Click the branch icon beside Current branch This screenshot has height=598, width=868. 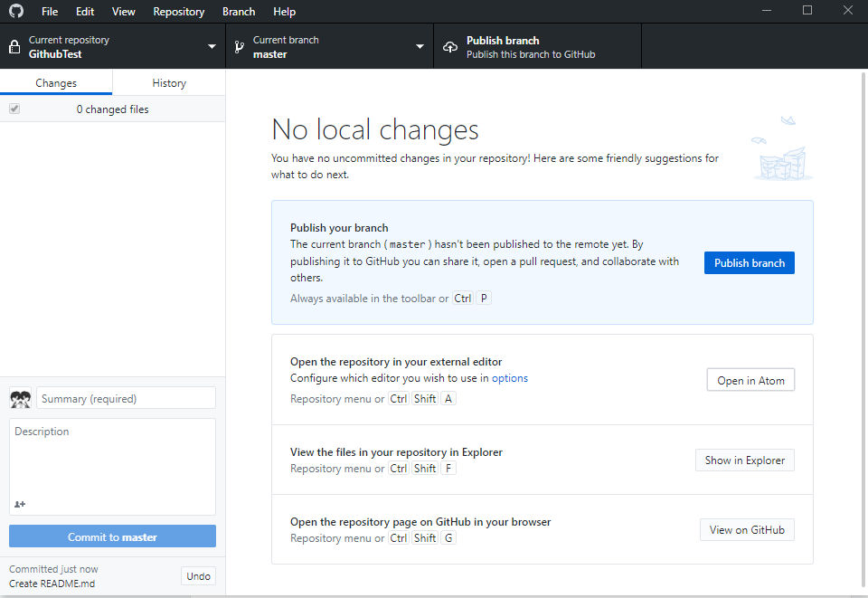point(239,47)
